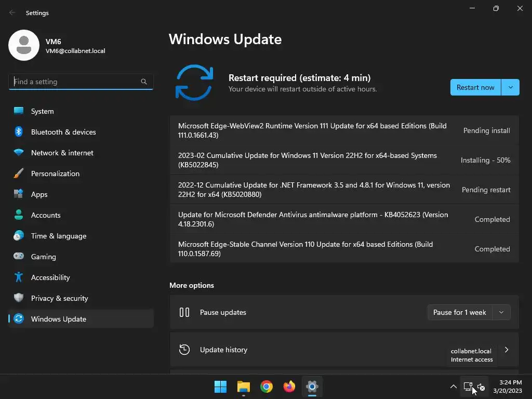Click the Gaming controller icon
This screenshot has height=399, width=532.
(x=19, y=256)
